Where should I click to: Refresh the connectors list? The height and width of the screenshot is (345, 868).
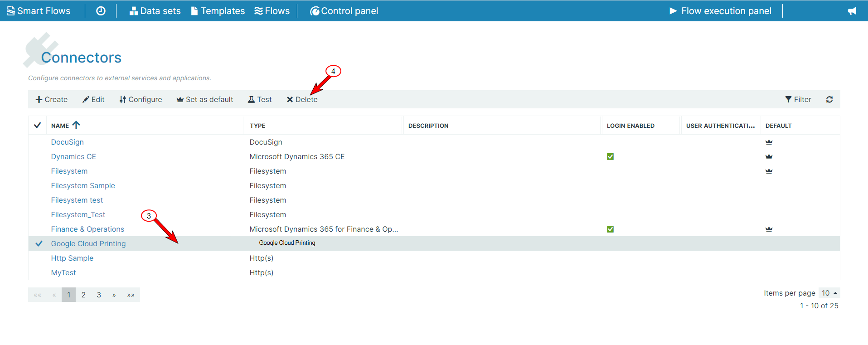click(829, 99)
